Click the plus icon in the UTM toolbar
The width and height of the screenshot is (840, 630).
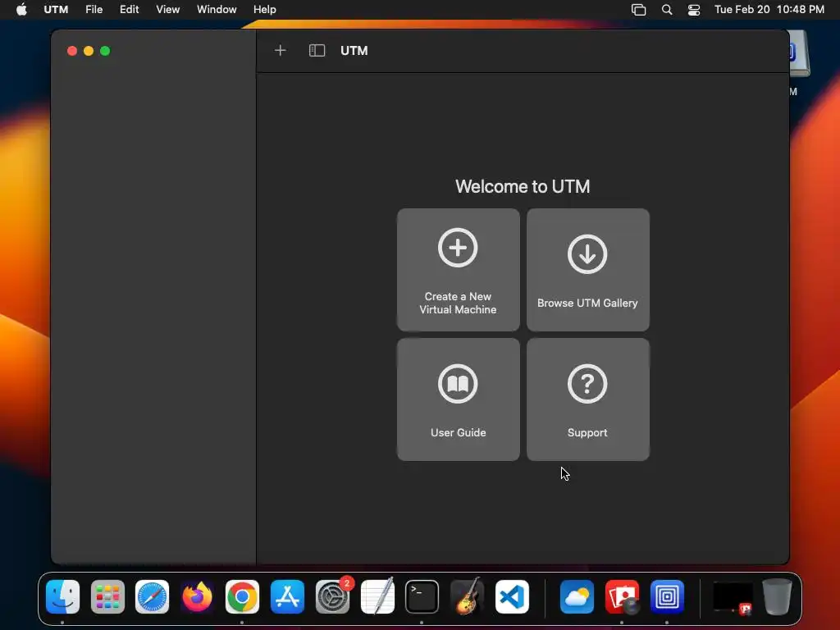point(281,51)
